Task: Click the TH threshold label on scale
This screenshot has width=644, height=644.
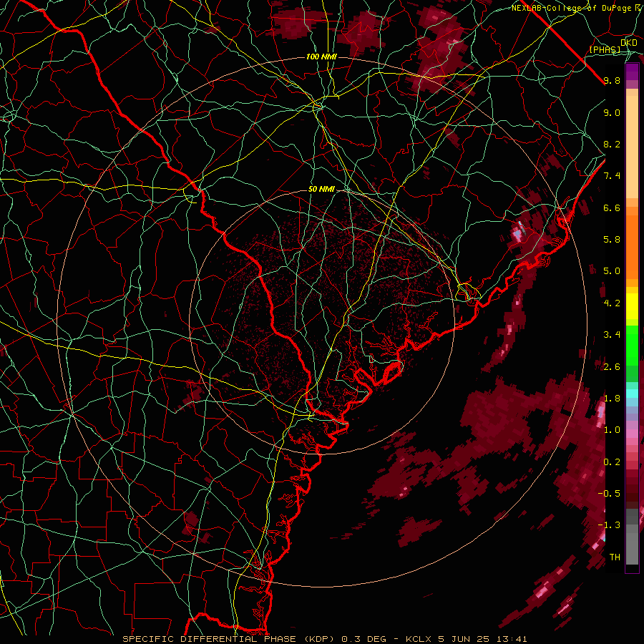Action: click(x=615, y=557)
